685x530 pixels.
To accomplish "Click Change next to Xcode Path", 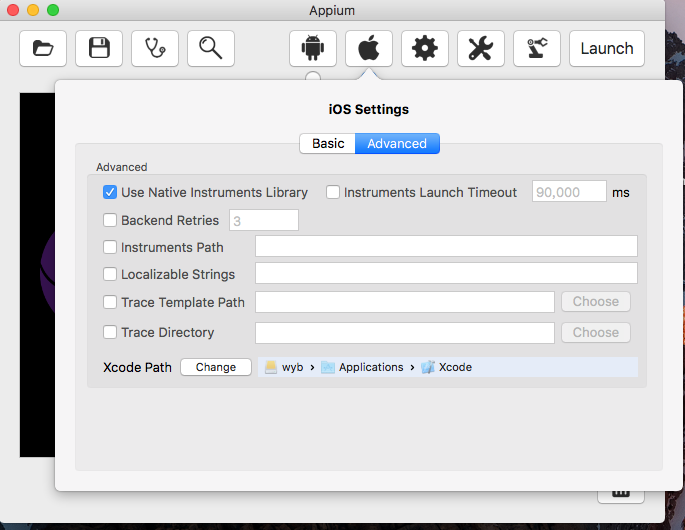I will (216, 367).
